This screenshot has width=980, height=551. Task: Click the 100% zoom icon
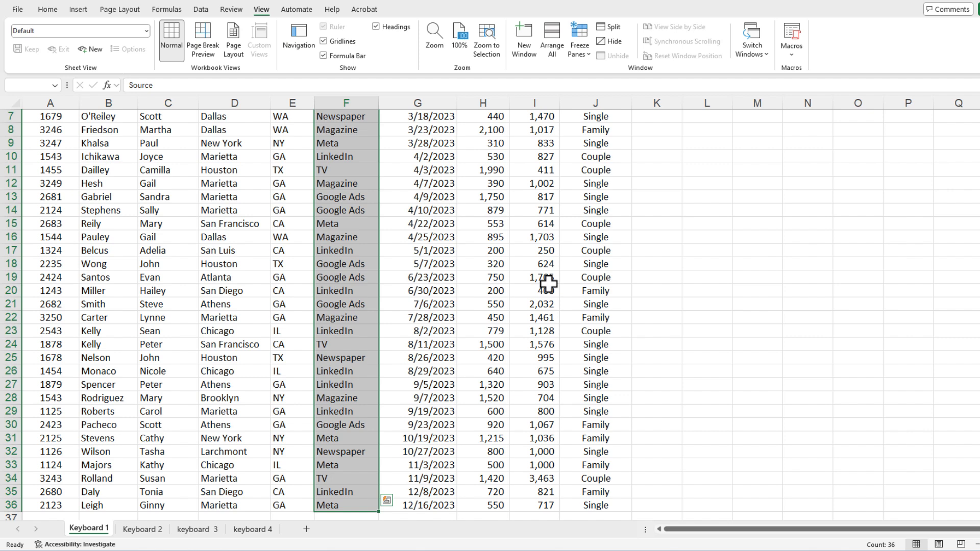point(459,32)
